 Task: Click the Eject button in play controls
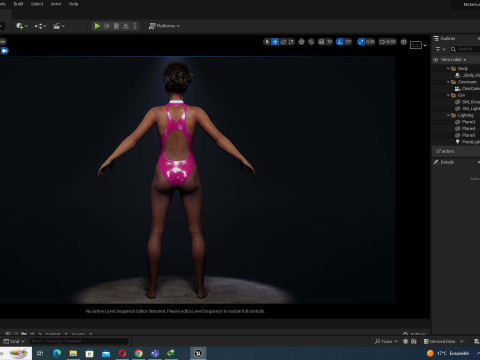pyautogui.click(x=126, y=26)
